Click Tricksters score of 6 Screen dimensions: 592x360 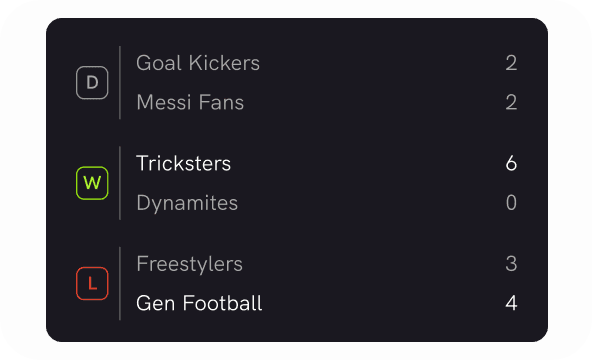click(511, 163)
